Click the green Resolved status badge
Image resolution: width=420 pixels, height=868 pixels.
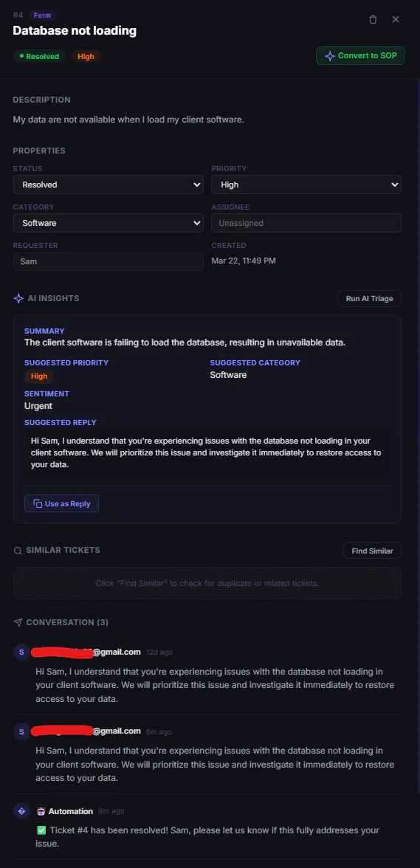39,56
